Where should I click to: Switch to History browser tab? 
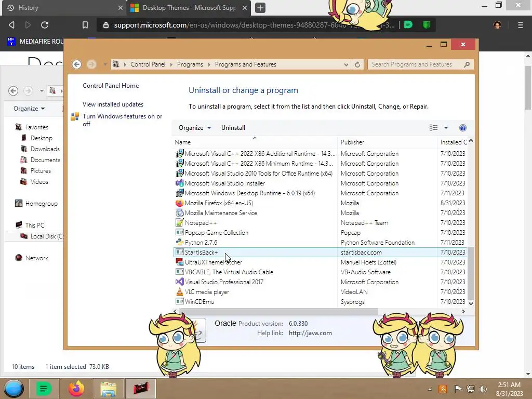[64, 8]
